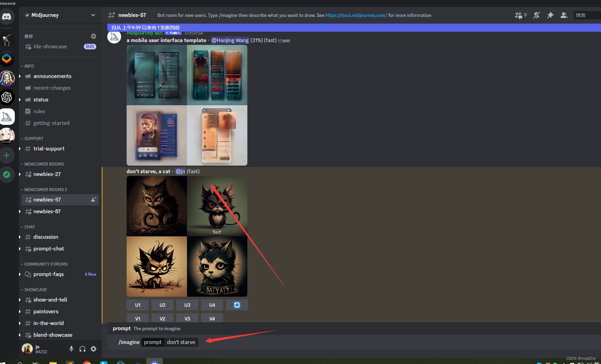Click the re-roll refresh button
The height and width of the screenshot is (364, 601).
237,305
